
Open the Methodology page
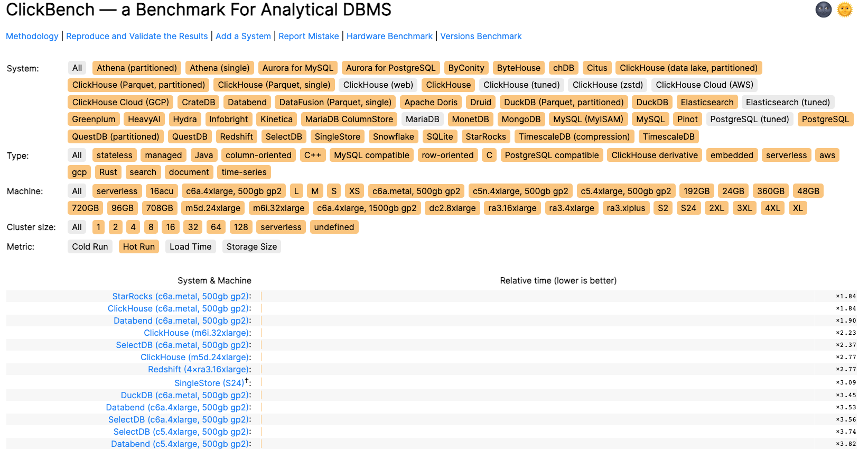[x=32, y=36]
